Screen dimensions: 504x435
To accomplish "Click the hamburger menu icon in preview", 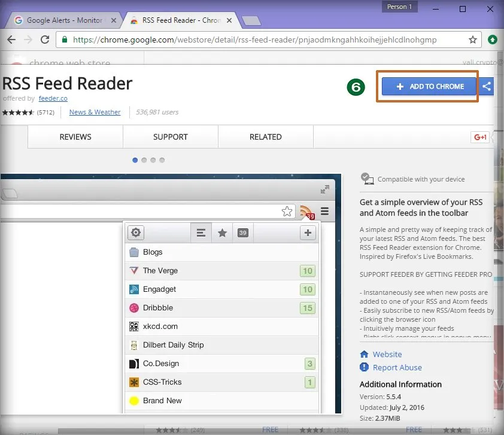I will pos(324,211).
